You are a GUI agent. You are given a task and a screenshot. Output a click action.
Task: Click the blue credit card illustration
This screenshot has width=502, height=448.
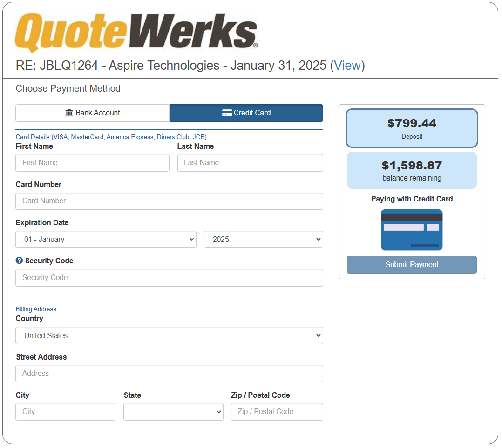click(x=411, y=230)
